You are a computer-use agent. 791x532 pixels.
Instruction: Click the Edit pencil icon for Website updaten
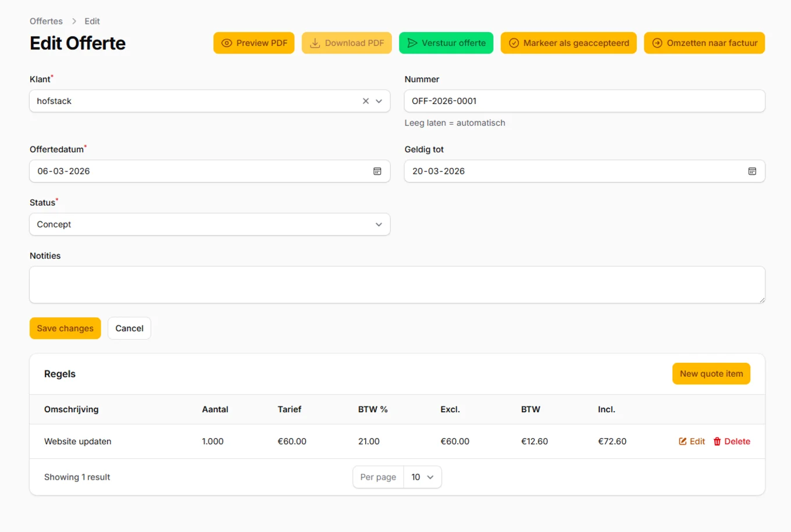coord(682,441)
